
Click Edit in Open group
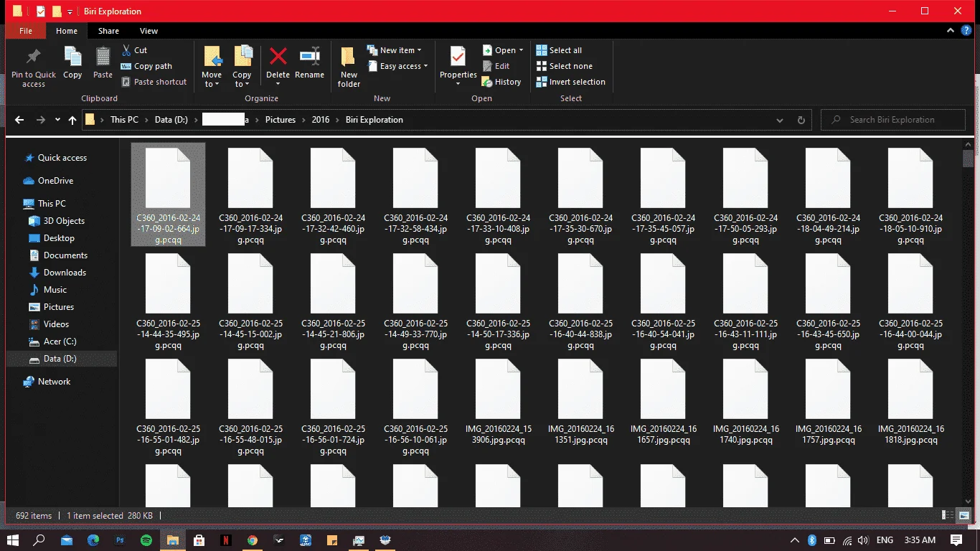click(x=496, y=66)
